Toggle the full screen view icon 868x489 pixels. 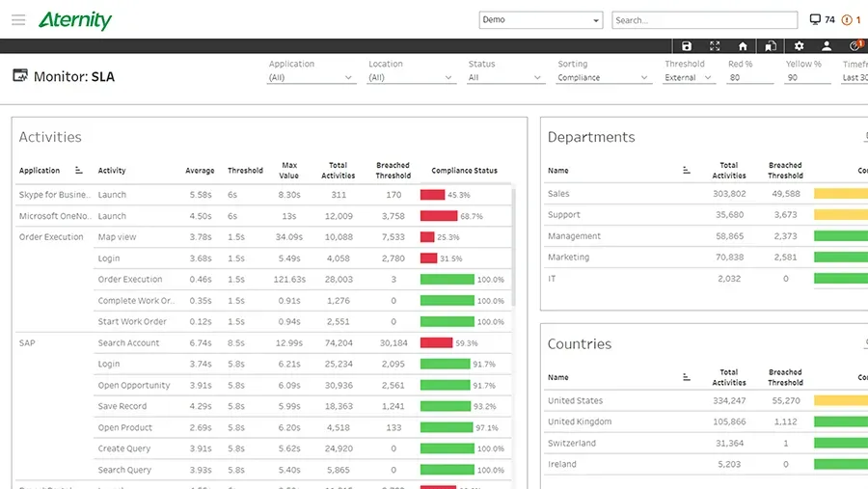click(x=715, y=46)
